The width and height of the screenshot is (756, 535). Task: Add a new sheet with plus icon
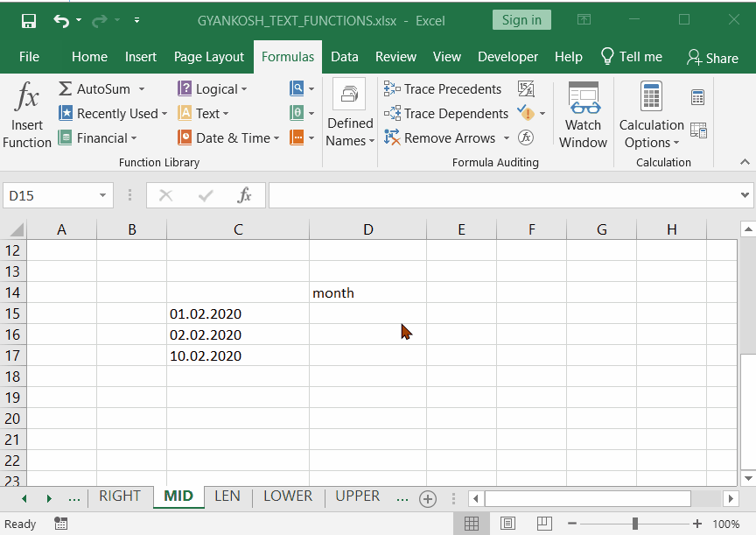point(428,499)
